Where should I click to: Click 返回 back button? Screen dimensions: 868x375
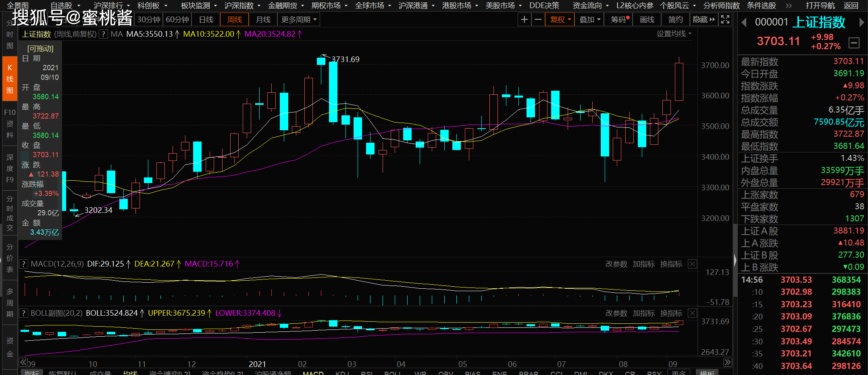[851, 6]
